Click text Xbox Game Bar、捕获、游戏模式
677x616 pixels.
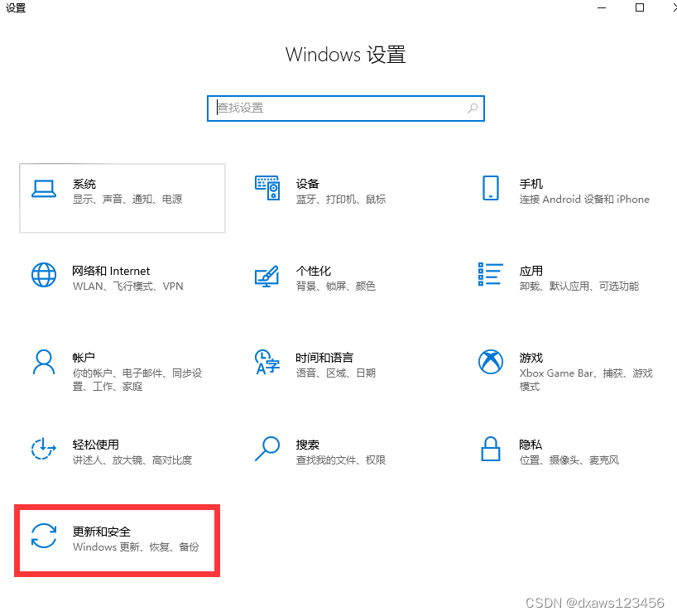pyautogui.click(x=586, y=380)
